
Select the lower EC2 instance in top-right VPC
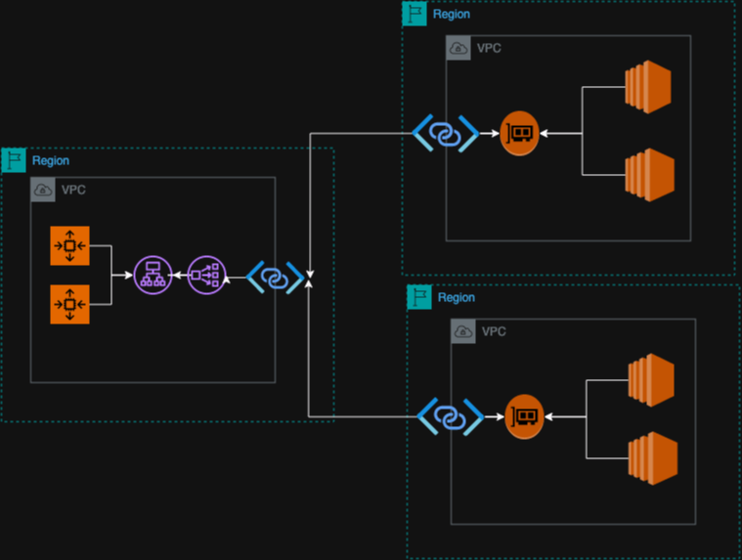(649, 175)
